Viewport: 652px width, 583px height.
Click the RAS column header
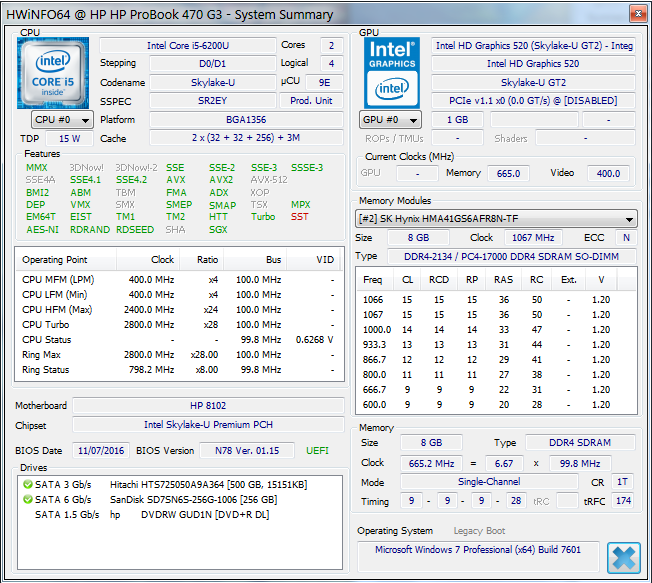(x=503, y=280)
